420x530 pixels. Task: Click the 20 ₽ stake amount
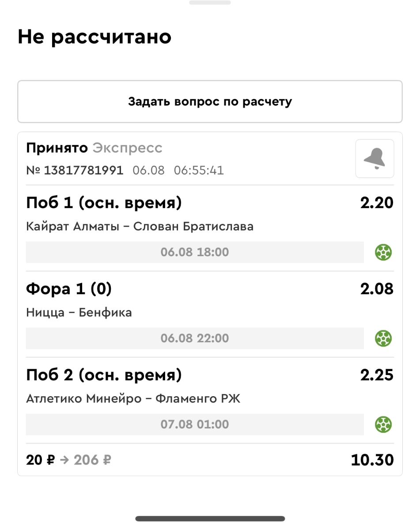pyautogui.click(x=40, y=460)
